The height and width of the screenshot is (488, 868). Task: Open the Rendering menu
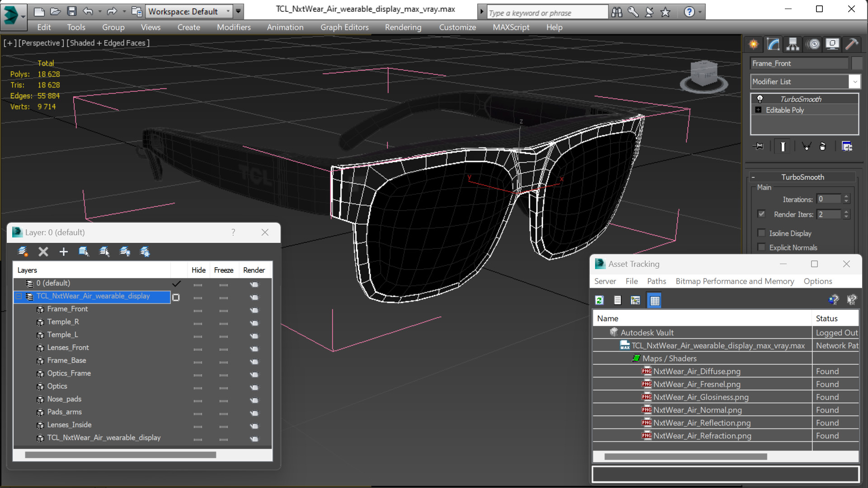click(403, 27)
